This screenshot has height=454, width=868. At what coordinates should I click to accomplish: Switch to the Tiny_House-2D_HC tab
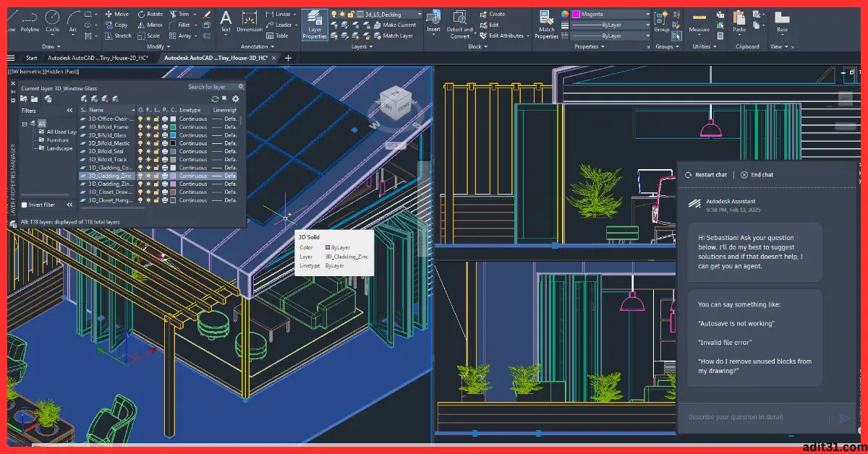(98, 58)
